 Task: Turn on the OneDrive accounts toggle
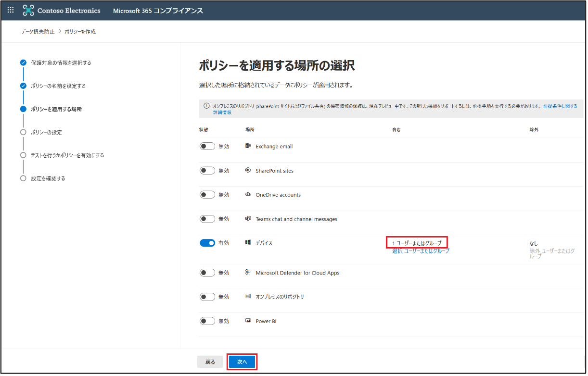207,195
